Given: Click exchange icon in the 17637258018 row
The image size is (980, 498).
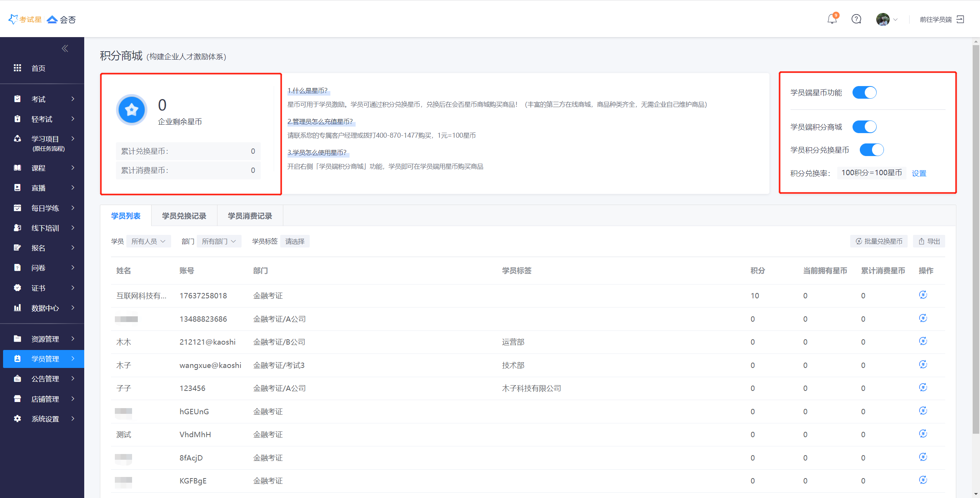Looking at the screenshot, I should pyautogui.click(x=923, y=295).
